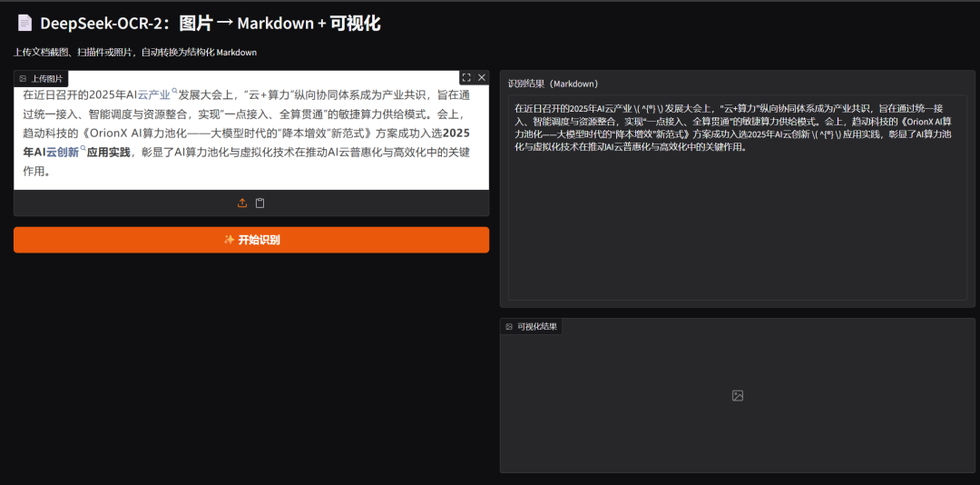Click the 可视化结果 label
The image size is (980, 485).
click(x=531, y=326)
